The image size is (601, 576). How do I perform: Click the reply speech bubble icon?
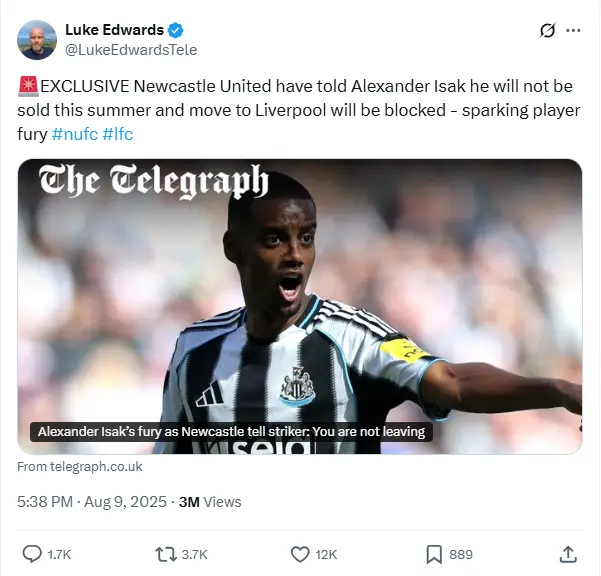[x=32, y=554]
